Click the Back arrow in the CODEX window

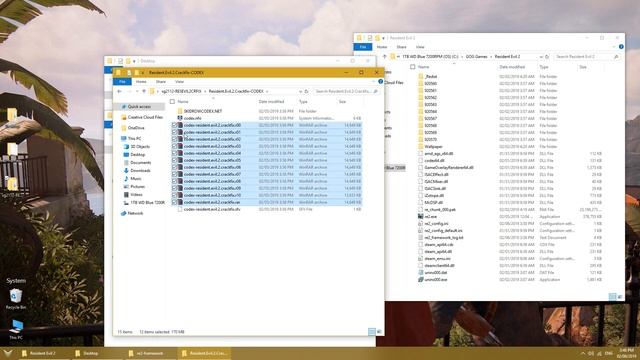(x=119, y=91)
